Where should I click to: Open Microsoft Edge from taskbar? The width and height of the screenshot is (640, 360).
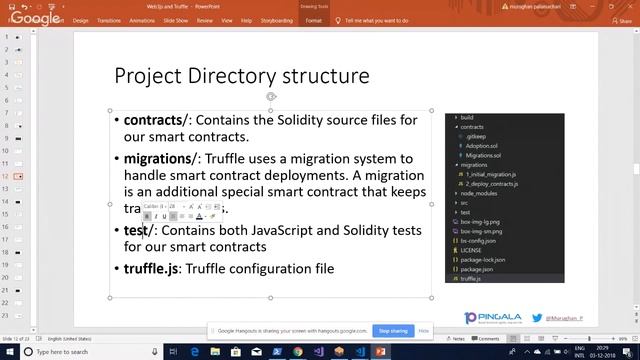(195, 351)
